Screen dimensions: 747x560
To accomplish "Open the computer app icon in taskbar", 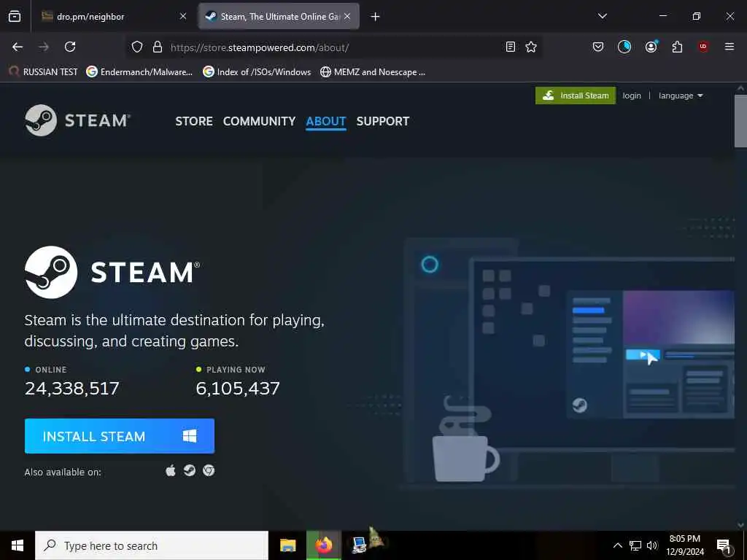I will 359,545.
